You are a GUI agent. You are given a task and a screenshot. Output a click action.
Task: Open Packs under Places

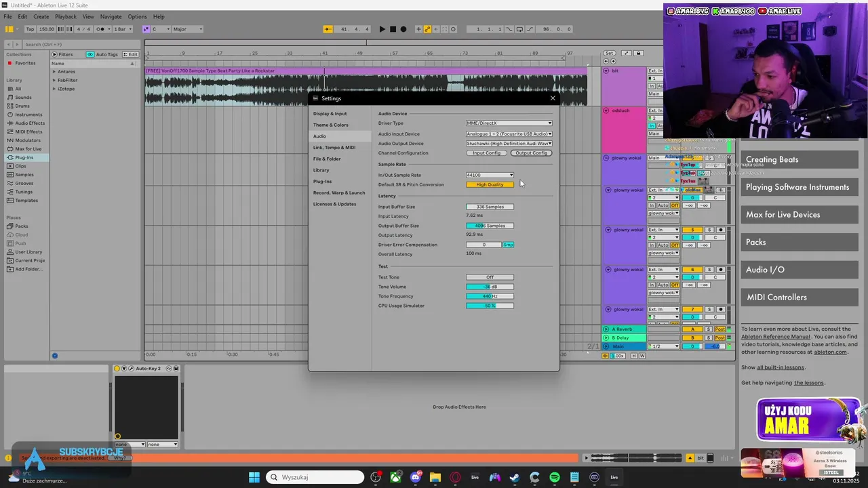21,226
